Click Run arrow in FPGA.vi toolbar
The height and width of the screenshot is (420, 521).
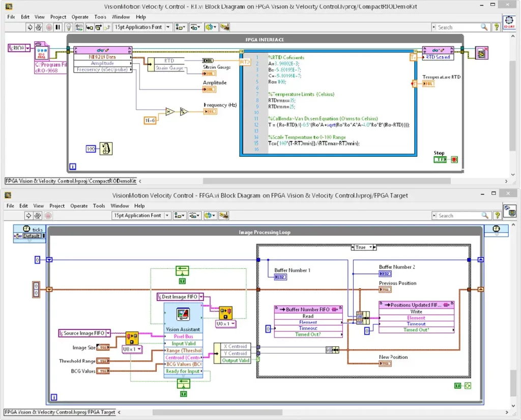pyautogui.click(x=28, y=216)
